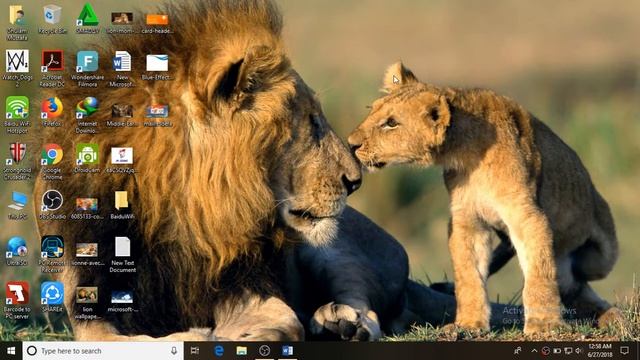Screen dimensions: 640x360
Task: Launch the DroidCam shortcut
Action: tap(87, 158)
